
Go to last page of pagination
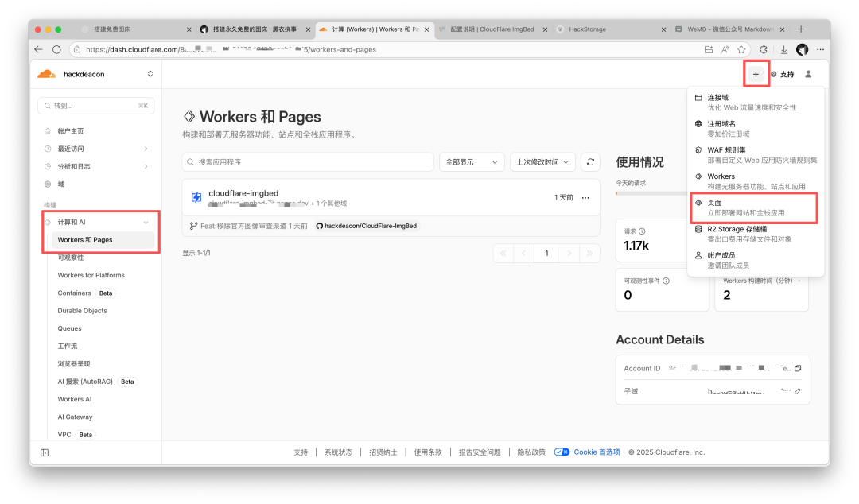[589, 253]
